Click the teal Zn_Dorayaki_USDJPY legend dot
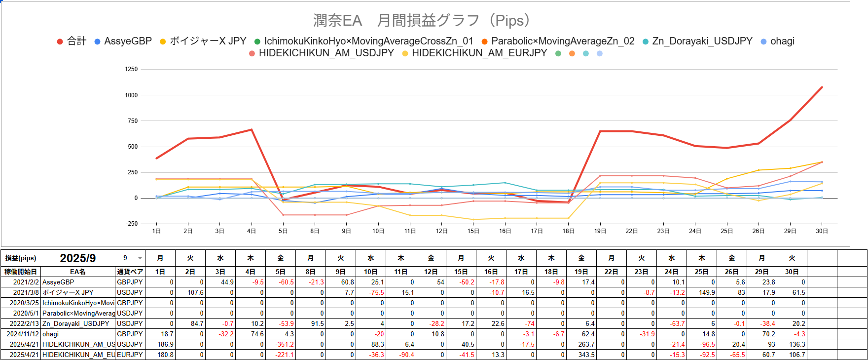The height and width of the screenshot is (360, 868). [645, 41]
